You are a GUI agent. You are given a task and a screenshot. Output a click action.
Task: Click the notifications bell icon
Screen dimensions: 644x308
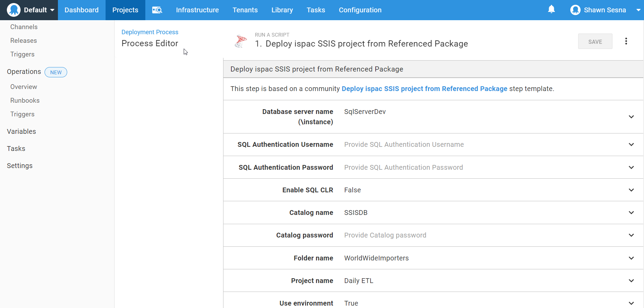point(551,10)
